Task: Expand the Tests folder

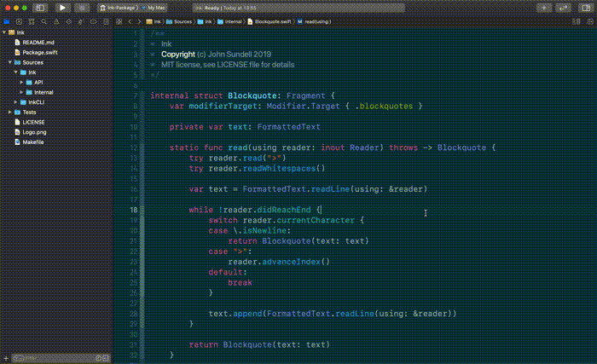Action: (10, 112)
